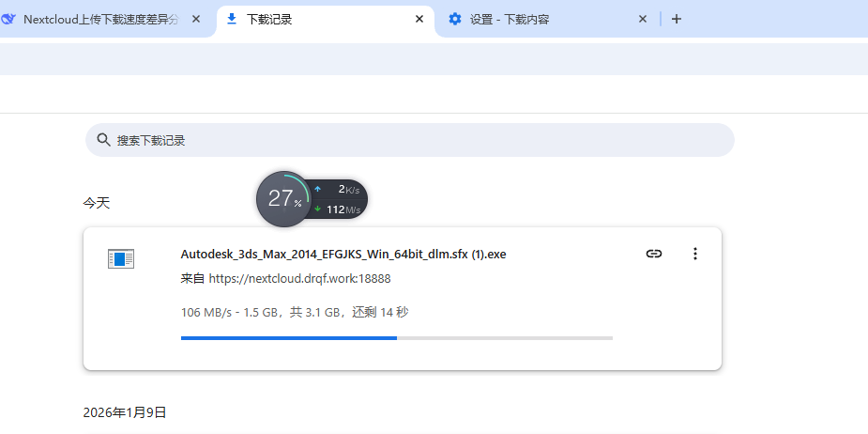
Task: Click the 112M/s download speed indicator
Action: 337,209
